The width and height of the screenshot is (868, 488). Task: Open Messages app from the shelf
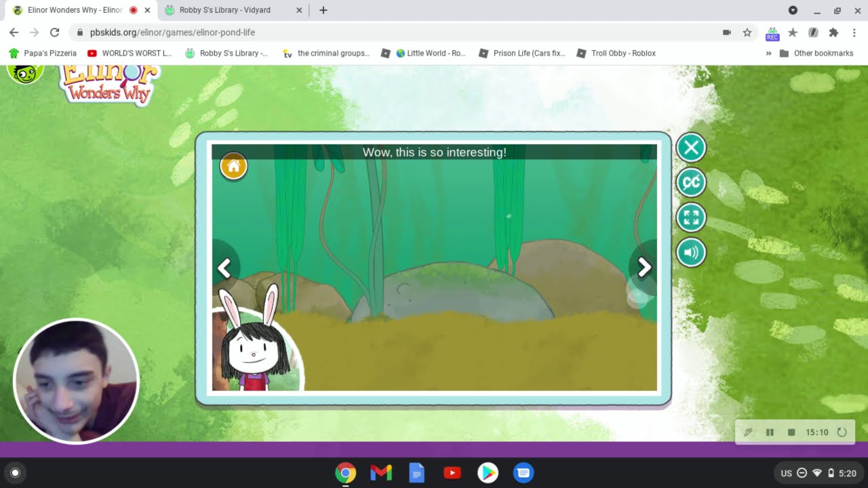[523, 473]
